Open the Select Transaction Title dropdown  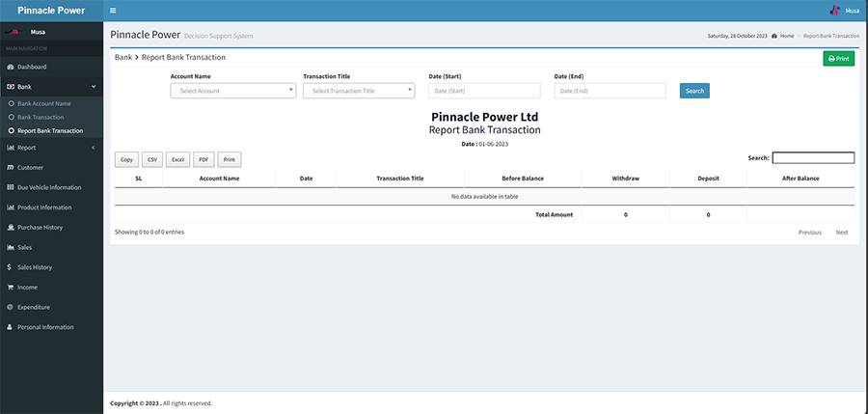pos(359,91)
